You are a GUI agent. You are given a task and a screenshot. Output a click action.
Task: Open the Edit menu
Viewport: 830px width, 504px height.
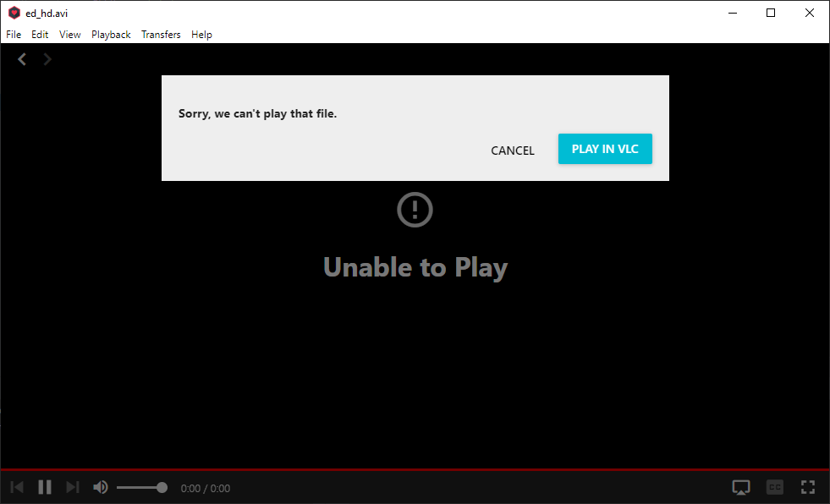(40, 35)
